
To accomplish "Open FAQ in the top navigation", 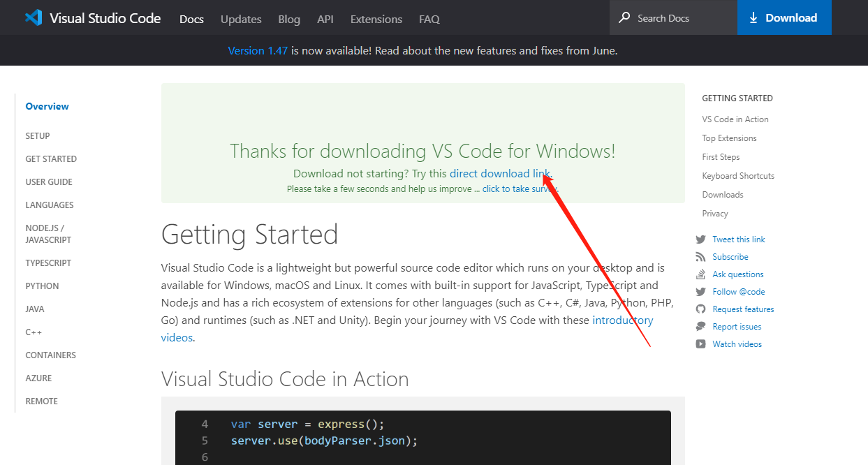I will 429,19.
